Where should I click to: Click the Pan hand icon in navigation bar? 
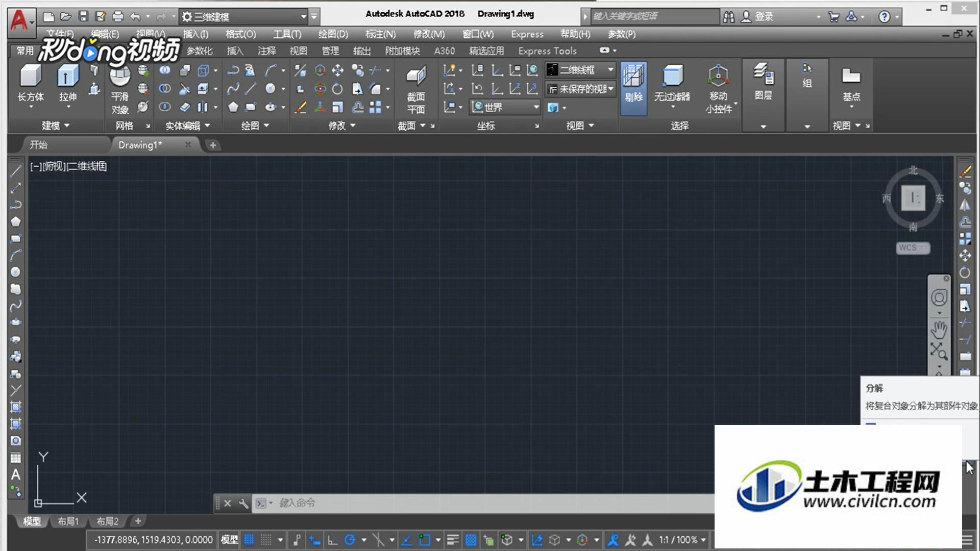(x=939, y=330)
